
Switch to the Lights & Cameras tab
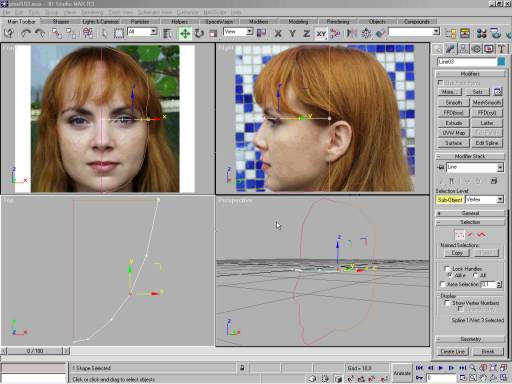click(x=101, y=22)
